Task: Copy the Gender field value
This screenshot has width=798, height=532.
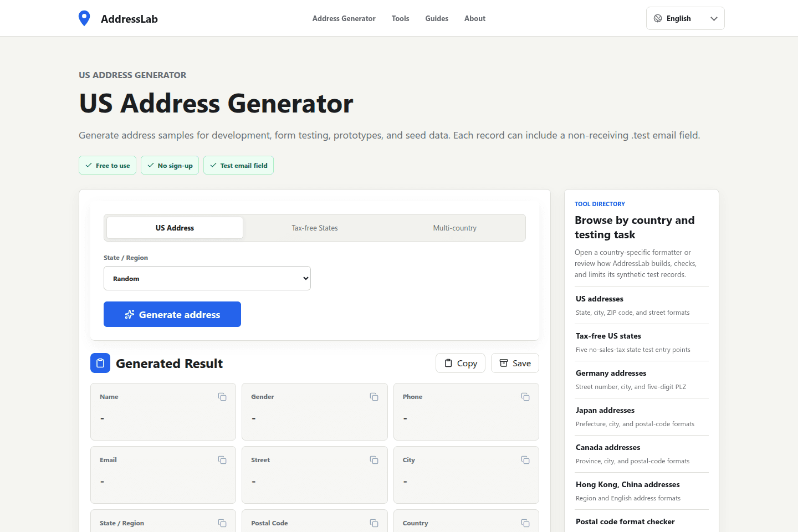Action: tap(374, 397)
